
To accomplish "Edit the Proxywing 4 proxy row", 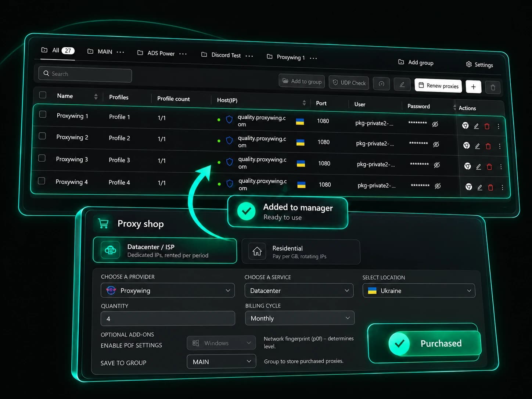I will click(x=480, y=187).
